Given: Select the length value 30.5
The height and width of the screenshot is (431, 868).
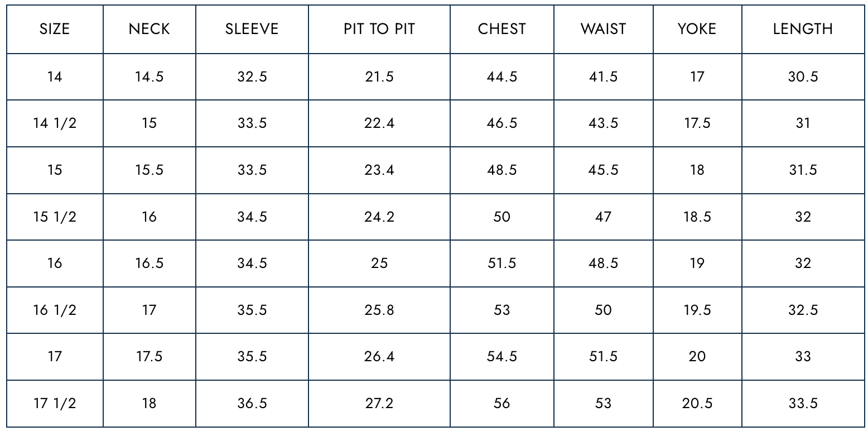Looking at the screenshot, I should click(x=803, y=76).
